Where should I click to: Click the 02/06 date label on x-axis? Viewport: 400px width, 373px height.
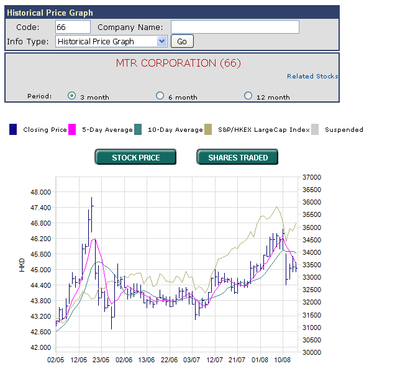pyautogui.click(x=124, y=360)
